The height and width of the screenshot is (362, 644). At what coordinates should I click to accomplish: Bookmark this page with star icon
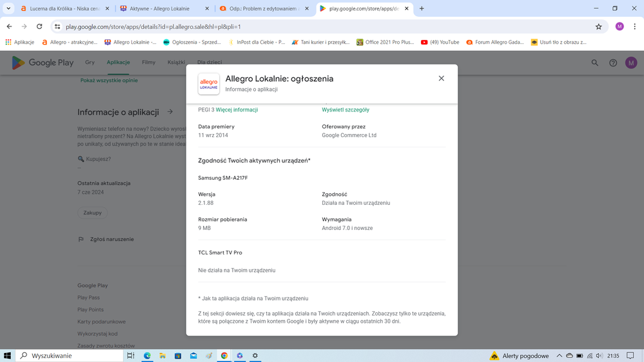coord(598,26)
